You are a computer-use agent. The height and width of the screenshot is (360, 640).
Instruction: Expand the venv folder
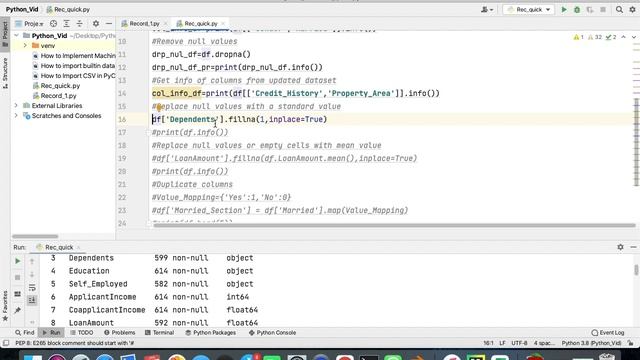[x=25, y=46]
